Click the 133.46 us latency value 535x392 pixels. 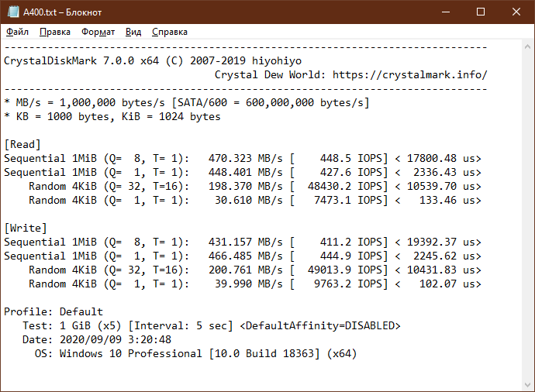pos(447,200)
